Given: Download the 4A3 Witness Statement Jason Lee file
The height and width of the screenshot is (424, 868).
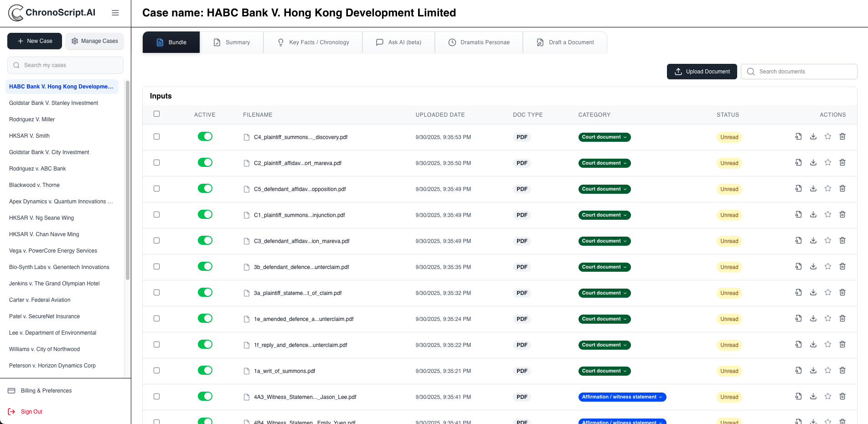Looking at the screenshot, I should [x=813, y=397].
